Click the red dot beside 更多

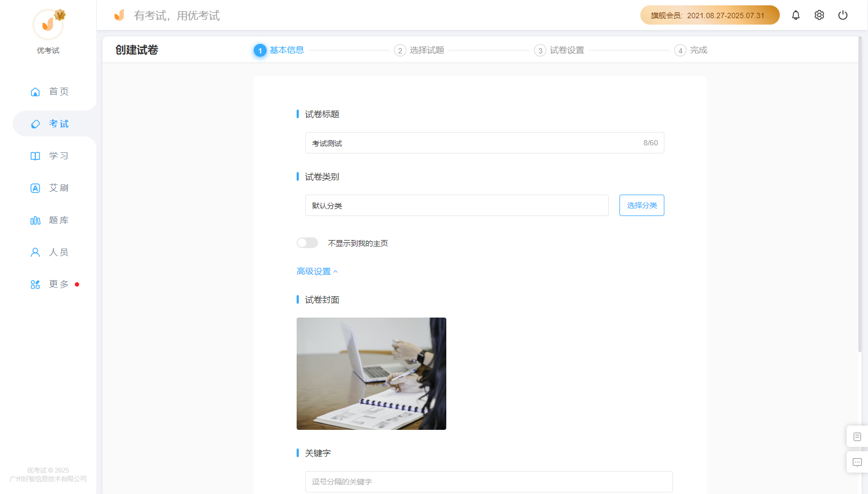[x=77, y=284]
